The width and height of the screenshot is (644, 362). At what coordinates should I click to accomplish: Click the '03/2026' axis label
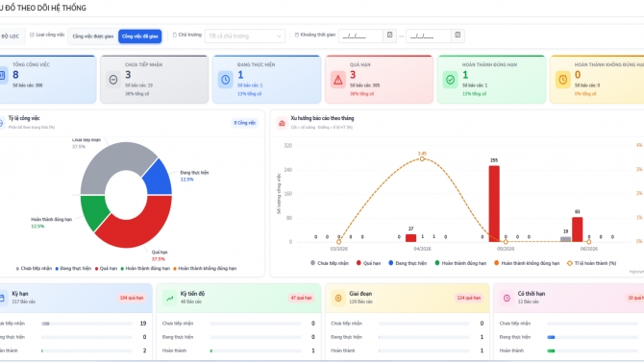pos(339,249)
